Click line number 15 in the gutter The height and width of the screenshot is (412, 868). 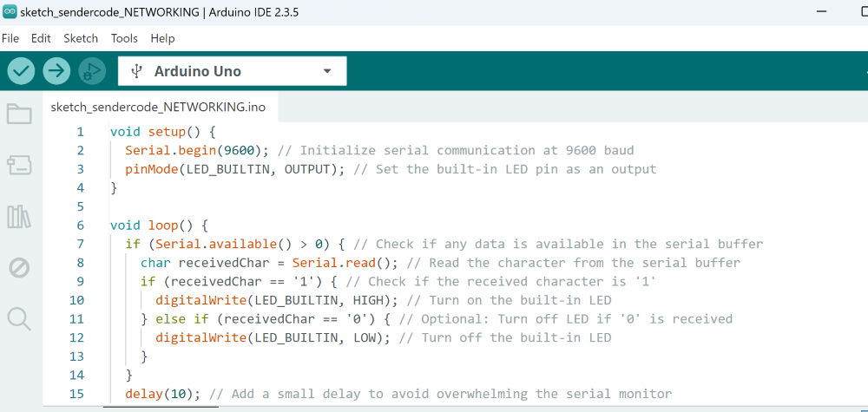tap(77, 394)
